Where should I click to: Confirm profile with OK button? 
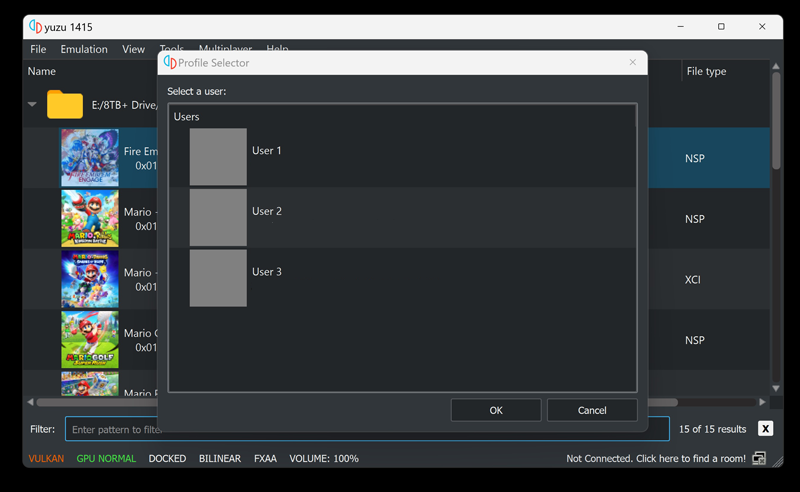(x=496, y=410)
